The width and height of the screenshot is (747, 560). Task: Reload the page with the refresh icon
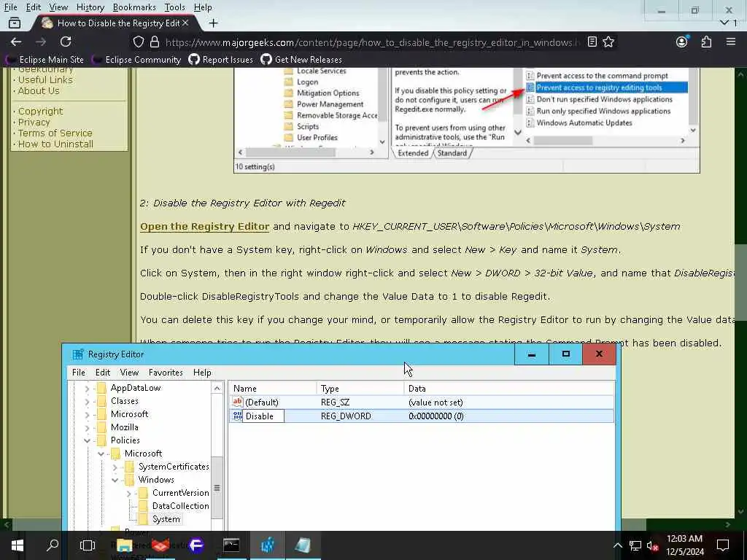(66, 42)
